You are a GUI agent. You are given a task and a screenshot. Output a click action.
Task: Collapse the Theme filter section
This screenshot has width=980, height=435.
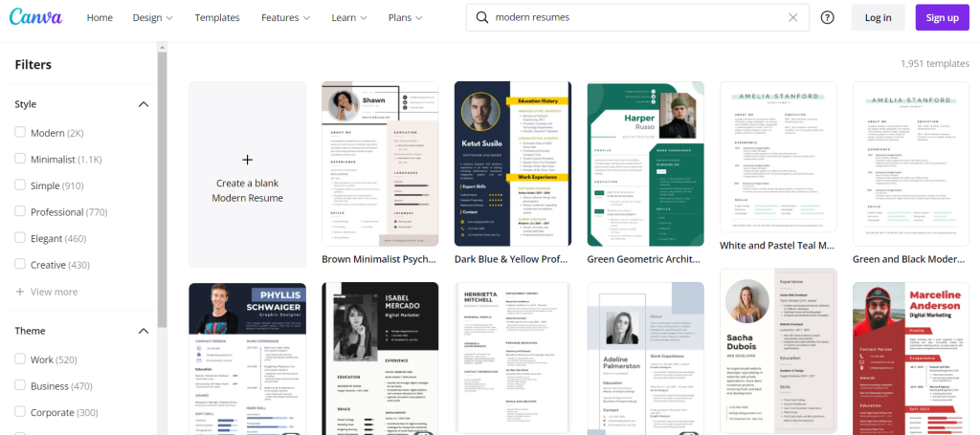pos(144,332)
